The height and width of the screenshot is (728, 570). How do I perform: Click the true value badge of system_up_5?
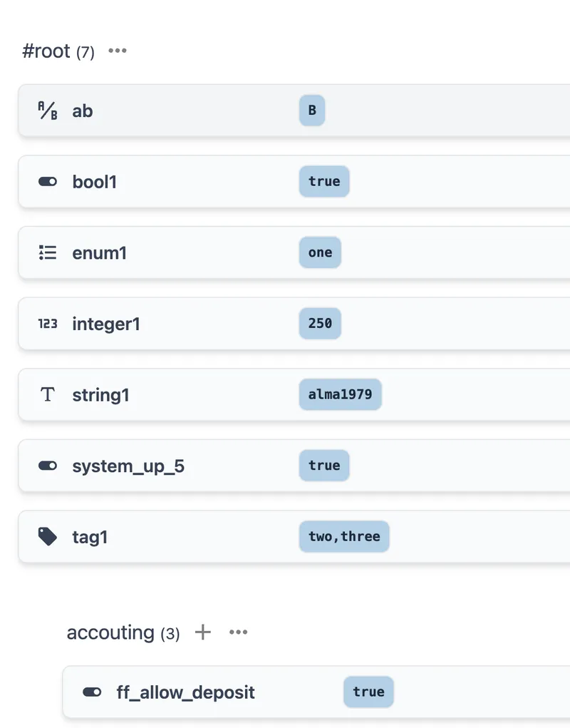(324, 466)
